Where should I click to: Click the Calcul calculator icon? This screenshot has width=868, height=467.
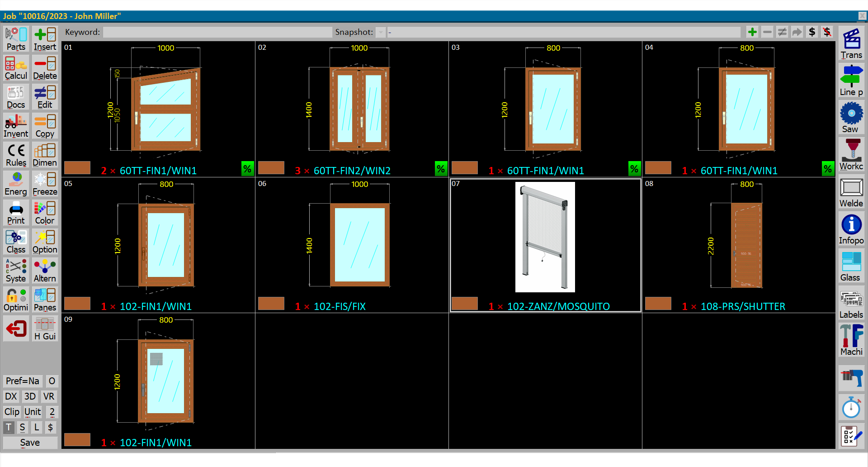(x=16, y=68)
